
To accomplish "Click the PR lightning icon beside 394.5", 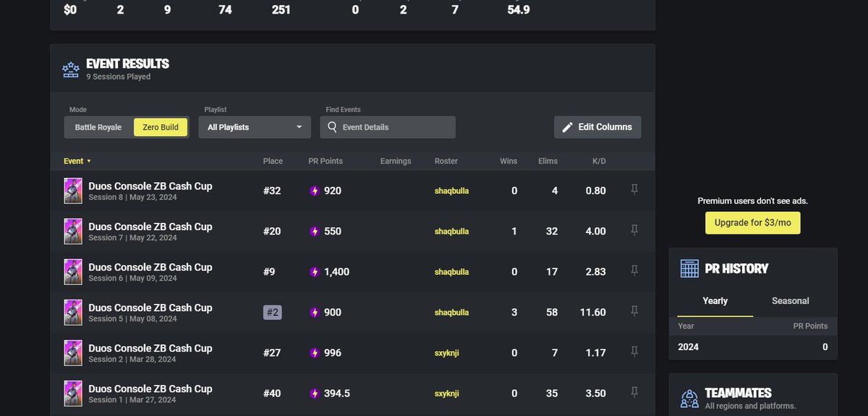I will point(314,394).
